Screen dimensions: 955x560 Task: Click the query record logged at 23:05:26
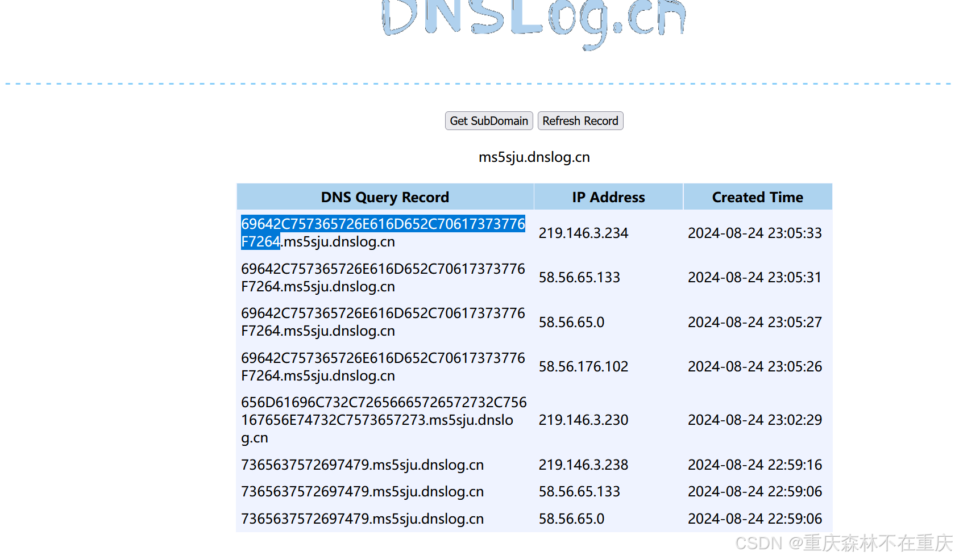[x=383, y=367]
